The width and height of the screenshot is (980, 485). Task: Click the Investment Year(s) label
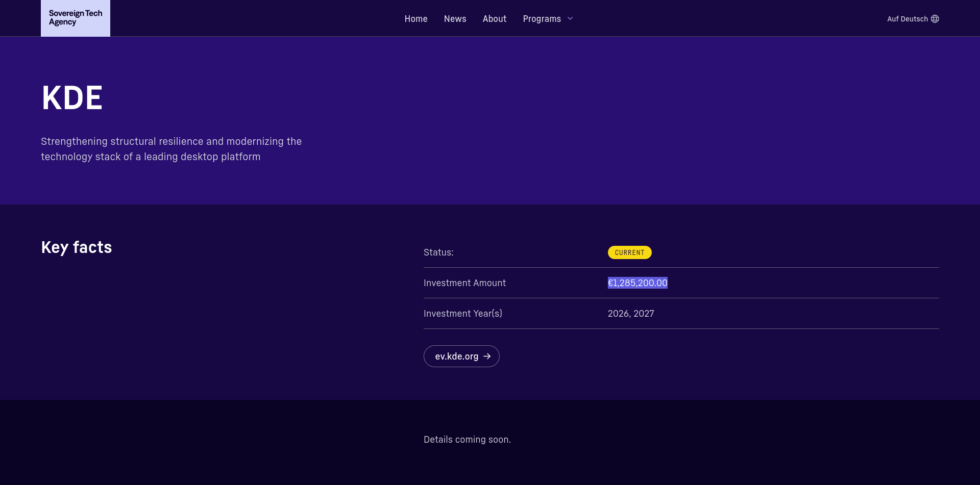tap(463, 314)
